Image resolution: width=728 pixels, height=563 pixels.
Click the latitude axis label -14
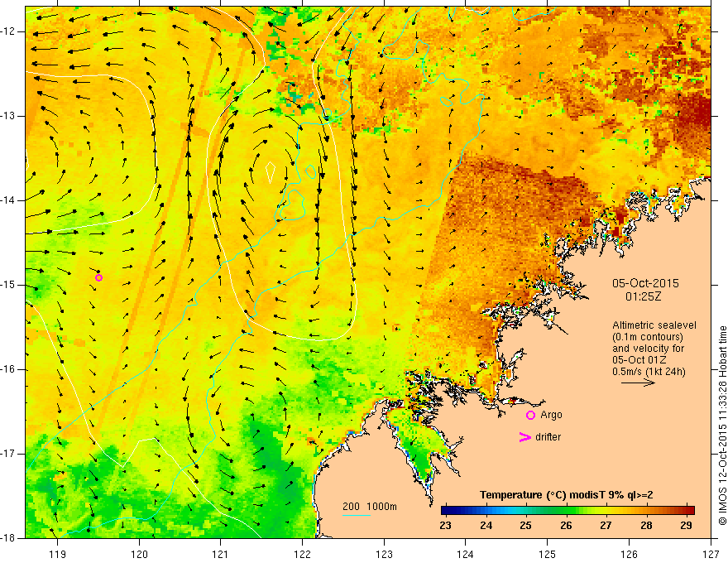click(x=8, y=200)
